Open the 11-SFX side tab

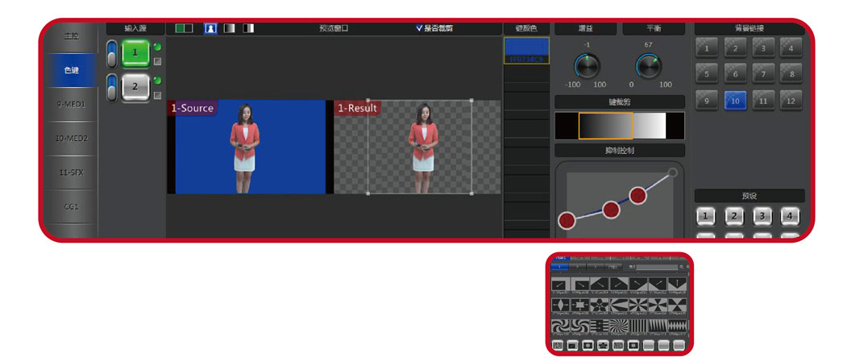click(x=72, y=173)
